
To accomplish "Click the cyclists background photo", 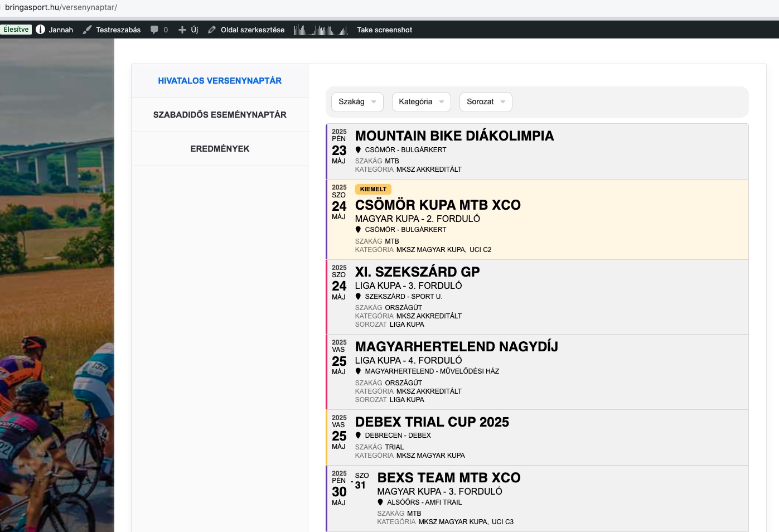I will tap(57, 285).
